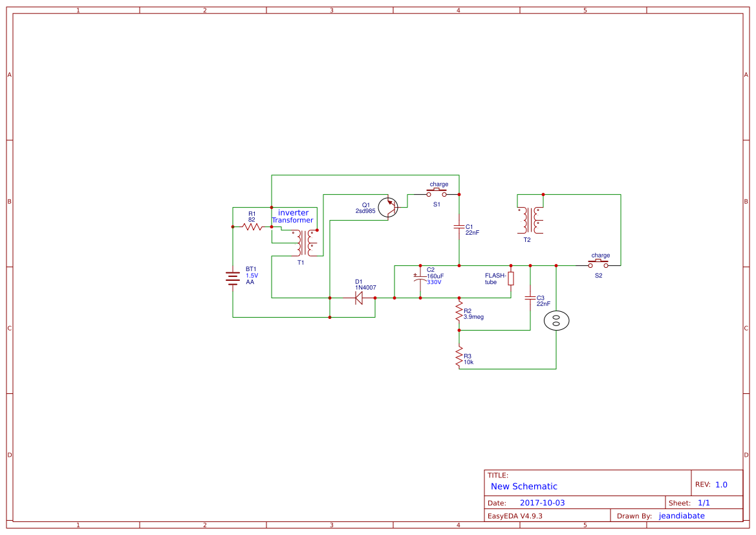Click the R1 82 resistor symbol
Image resolution: width=756 pixels, height=535 pixels.
[252, 227]
